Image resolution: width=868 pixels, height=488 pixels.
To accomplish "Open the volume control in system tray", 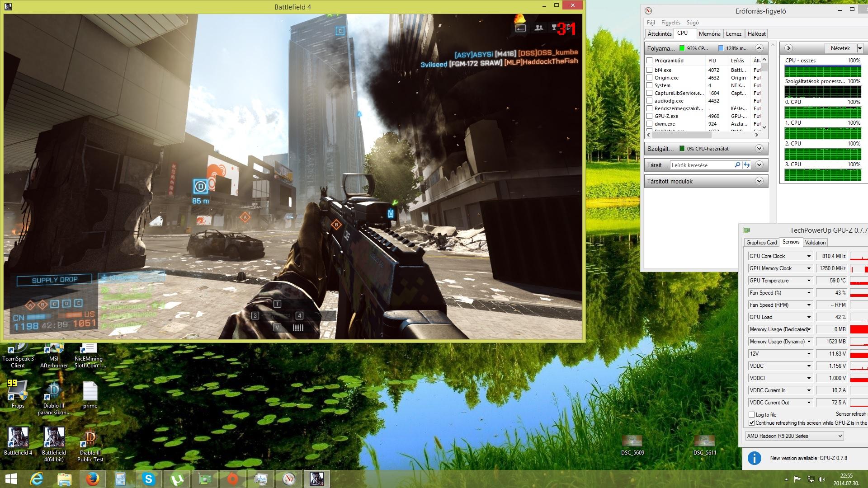I will (x=822, y=479).
